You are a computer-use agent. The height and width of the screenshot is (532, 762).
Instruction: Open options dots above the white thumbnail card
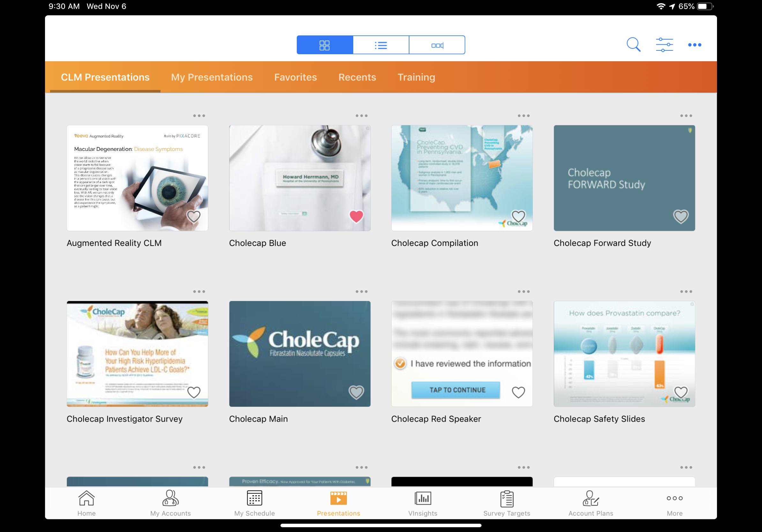pos(686,467)
